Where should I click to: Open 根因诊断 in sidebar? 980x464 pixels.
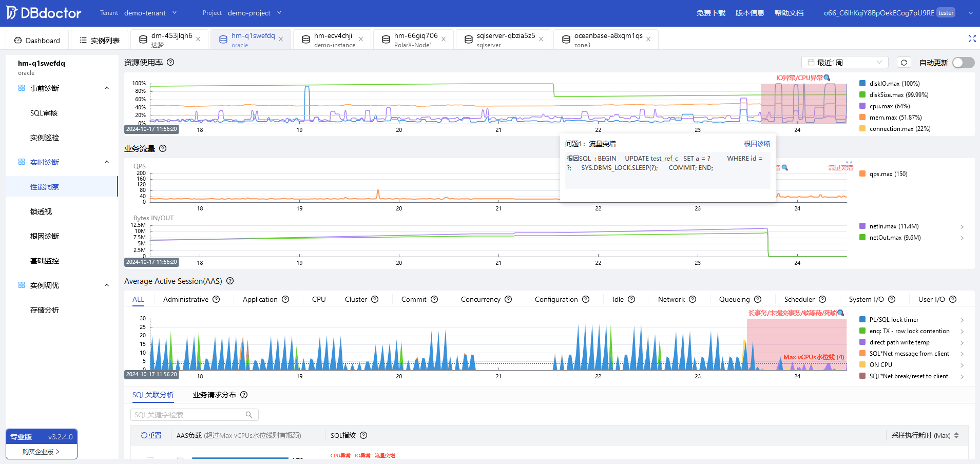coord(45,236)
